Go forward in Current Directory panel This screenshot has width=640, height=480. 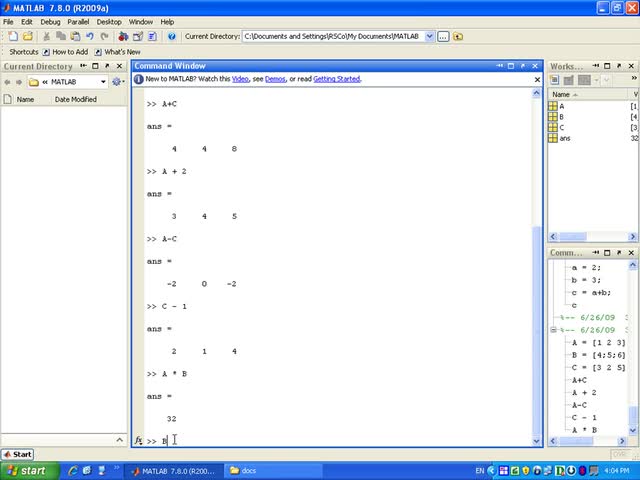(x=19, y=82)
